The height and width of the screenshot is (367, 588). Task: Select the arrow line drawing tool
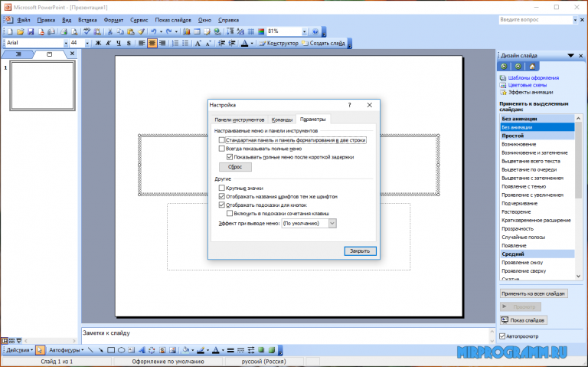pos(100,350)
